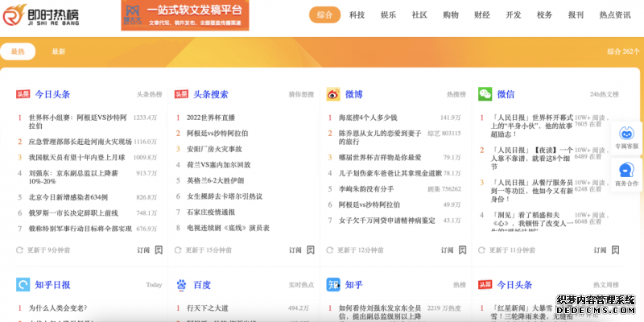644x322 pixels.
Task: Select the 最热 sort toggle
Action: tap(18, 52)
